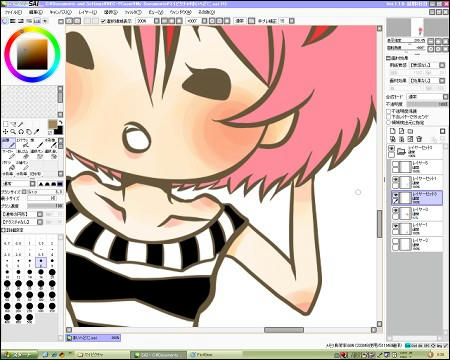Create a new linework layer
This screenshot has height=360, width=450.
[401, 131]
